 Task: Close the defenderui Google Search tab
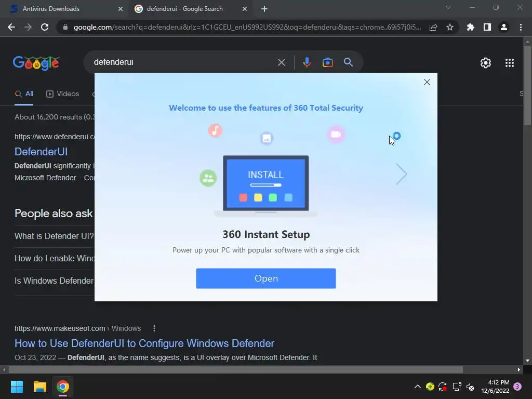(x=245, y=9)
